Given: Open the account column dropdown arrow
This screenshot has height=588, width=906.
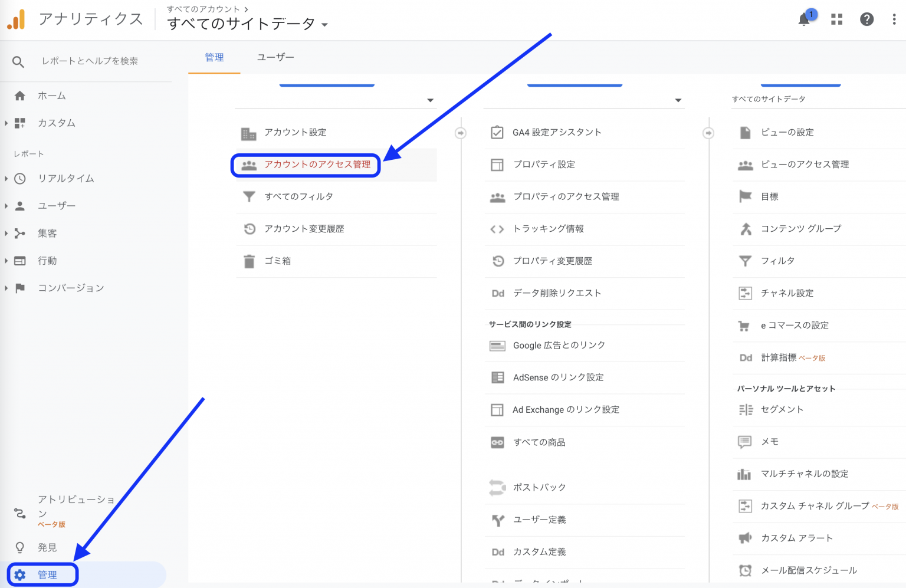Looking at the screenshot, I should [430, 100].
